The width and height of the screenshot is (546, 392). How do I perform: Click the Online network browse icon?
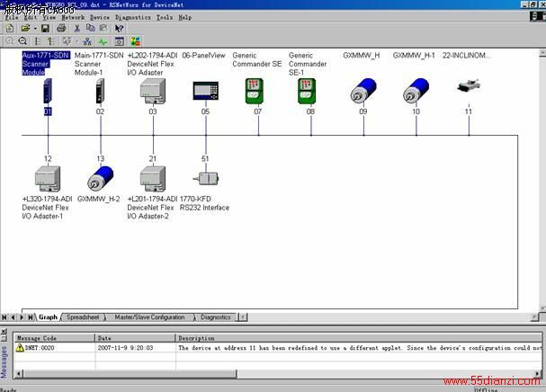click(87, 41)
